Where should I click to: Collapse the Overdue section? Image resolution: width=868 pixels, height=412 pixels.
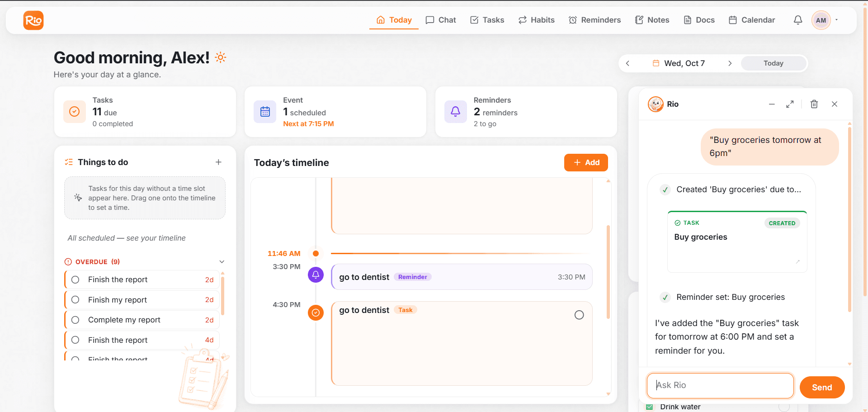click(x=222, y=262)
